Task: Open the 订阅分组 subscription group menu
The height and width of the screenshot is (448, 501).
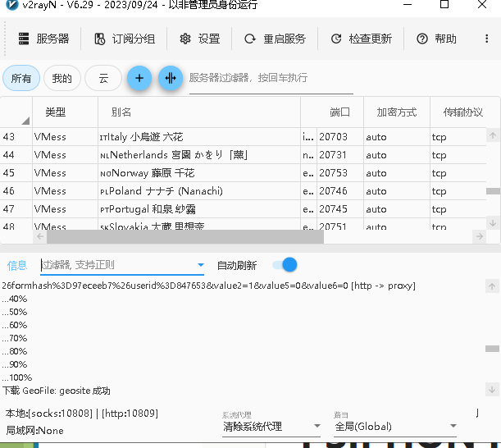Action: 125,39
